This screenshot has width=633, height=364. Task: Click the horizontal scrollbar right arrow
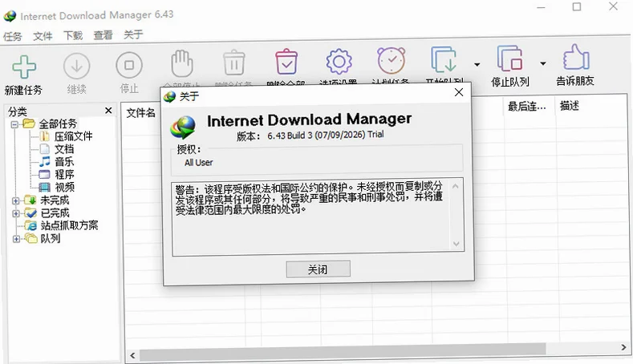623,347
